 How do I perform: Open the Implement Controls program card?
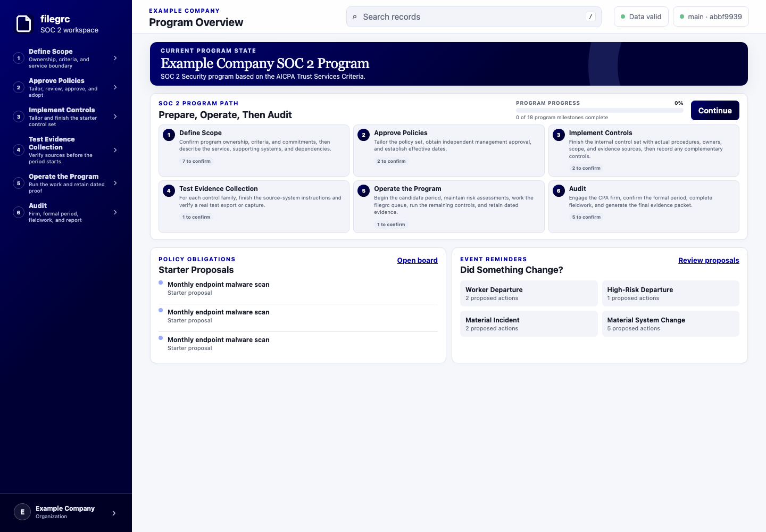coord(644,151)
